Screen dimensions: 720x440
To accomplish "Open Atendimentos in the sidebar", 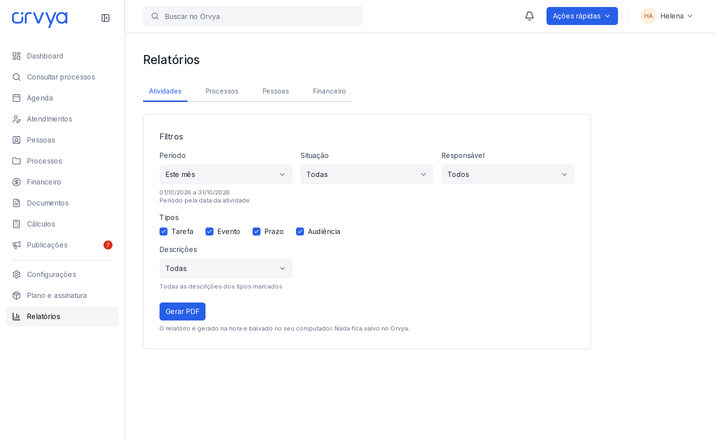I will pyautogui.click(x=62, y=119).
